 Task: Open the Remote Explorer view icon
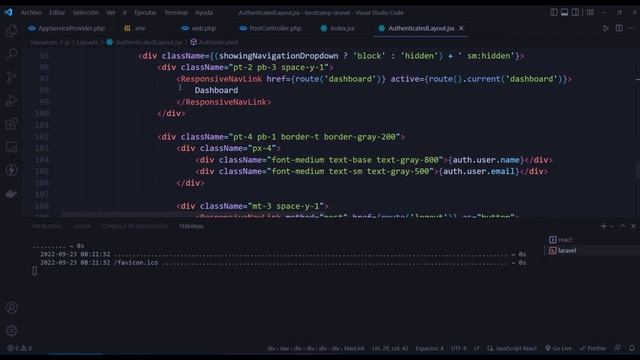(11, 147)
